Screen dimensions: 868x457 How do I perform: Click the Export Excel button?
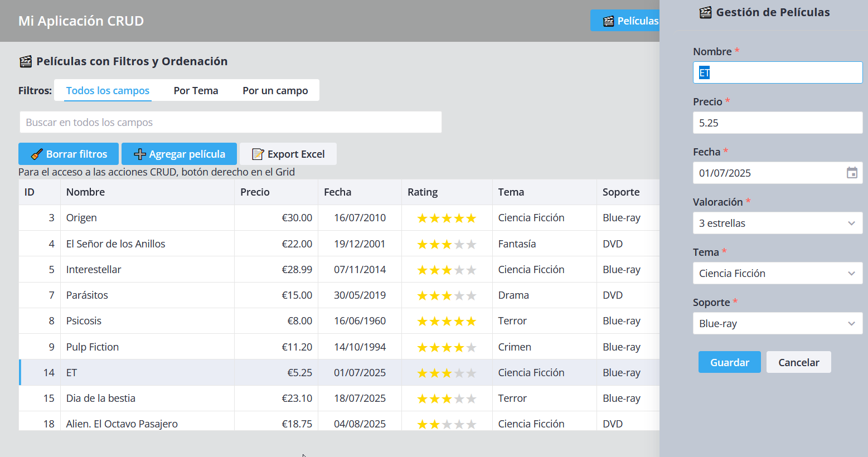coord(288,154)
